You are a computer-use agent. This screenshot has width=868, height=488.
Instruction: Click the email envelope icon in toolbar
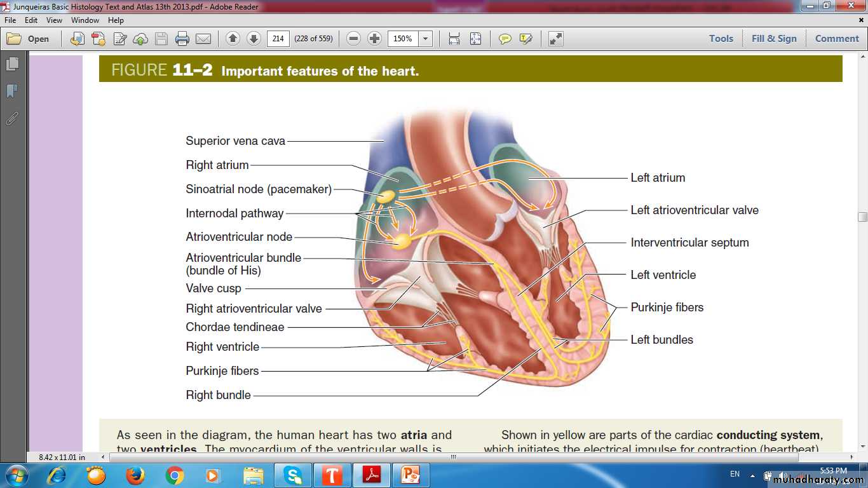(x=203, y=39)
